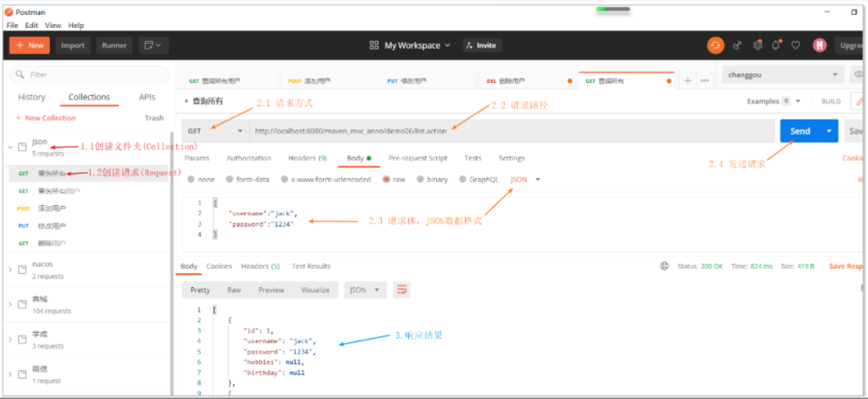
Task: Click the Filter search field
Action: [x=90, y=74]
